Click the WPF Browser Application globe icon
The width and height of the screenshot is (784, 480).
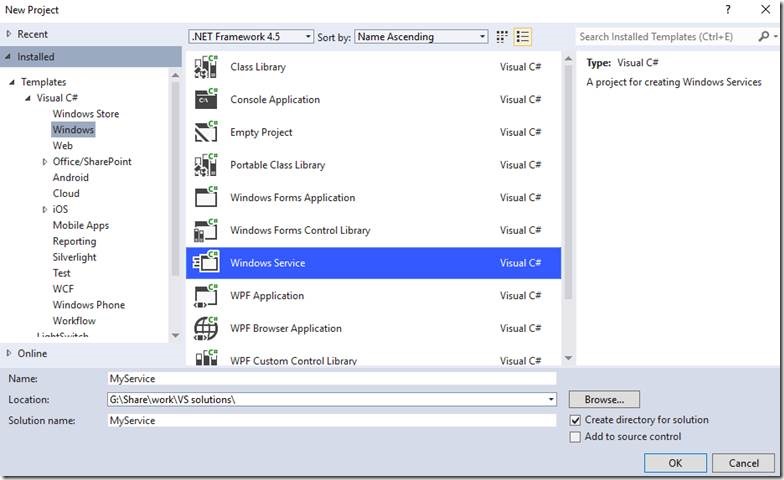coord(206,328)
